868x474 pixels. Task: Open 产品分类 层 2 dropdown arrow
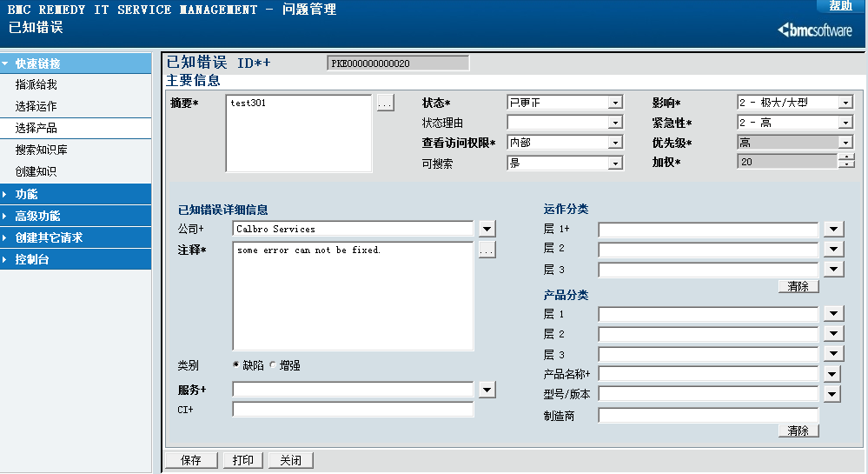[833, 333]
